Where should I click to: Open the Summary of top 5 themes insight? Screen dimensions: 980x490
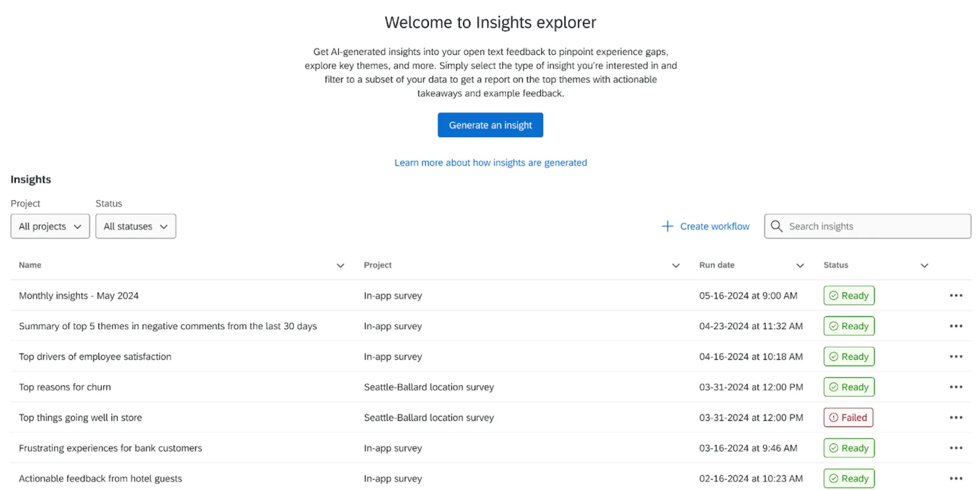(168, 326)
